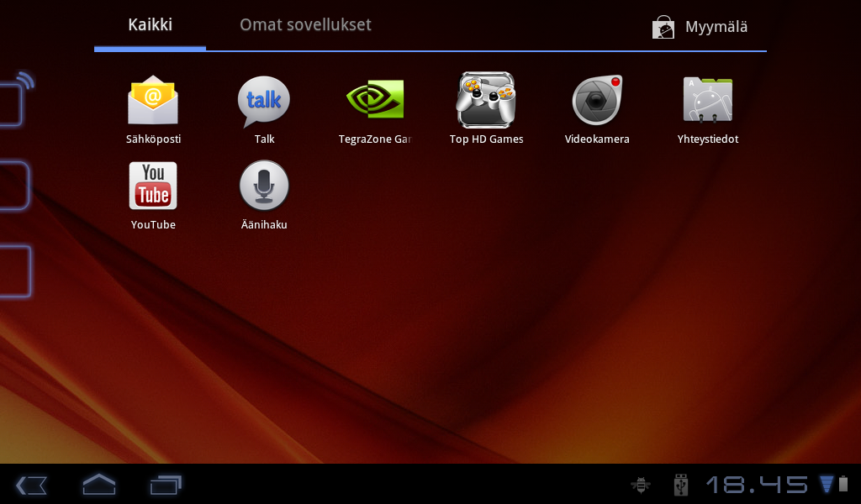
Task: Tap the Back navigation button
Action: [31, 486]
